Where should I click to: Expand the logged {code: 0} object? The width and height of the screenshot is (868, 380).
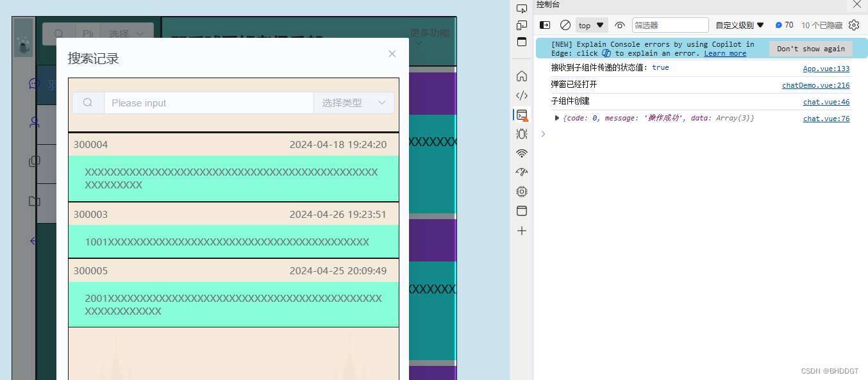point(557,117)
